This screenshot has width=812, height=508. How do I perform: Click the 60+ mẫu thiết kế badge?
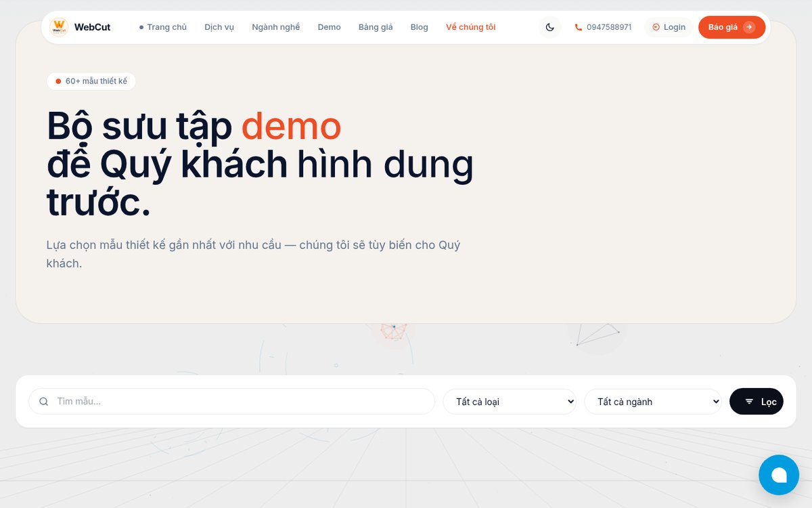pyautogui.click(x=91, y=81)
